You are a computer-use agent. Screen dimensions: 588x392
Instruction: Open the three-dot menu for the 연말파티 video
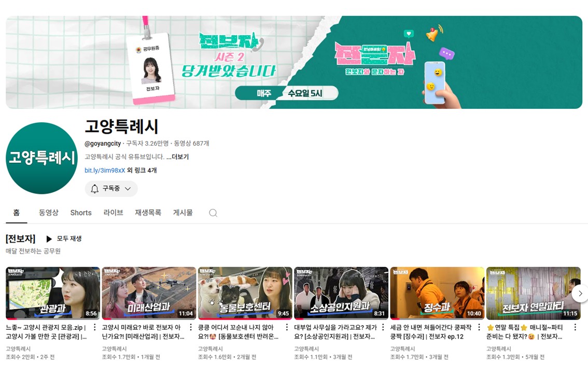pos(575,327)
